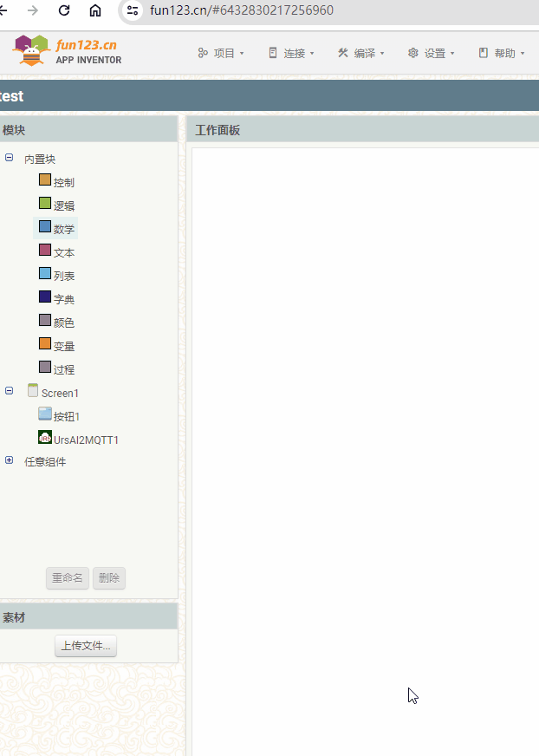The image size is (539, 756).
Task: Click the 上传文件... button
Action: click(x=86, y=646)
